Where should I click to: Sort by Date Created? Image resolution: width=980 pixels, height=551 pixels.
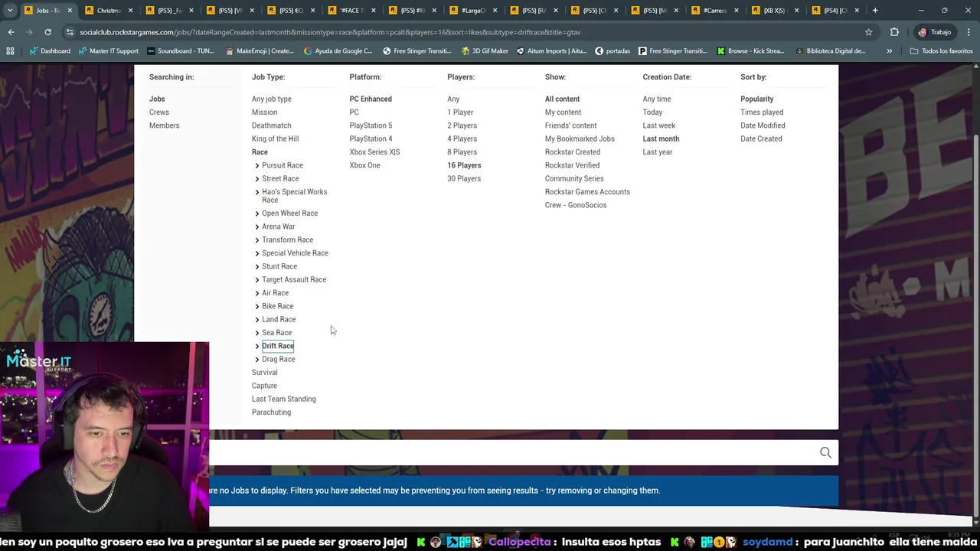761,139
